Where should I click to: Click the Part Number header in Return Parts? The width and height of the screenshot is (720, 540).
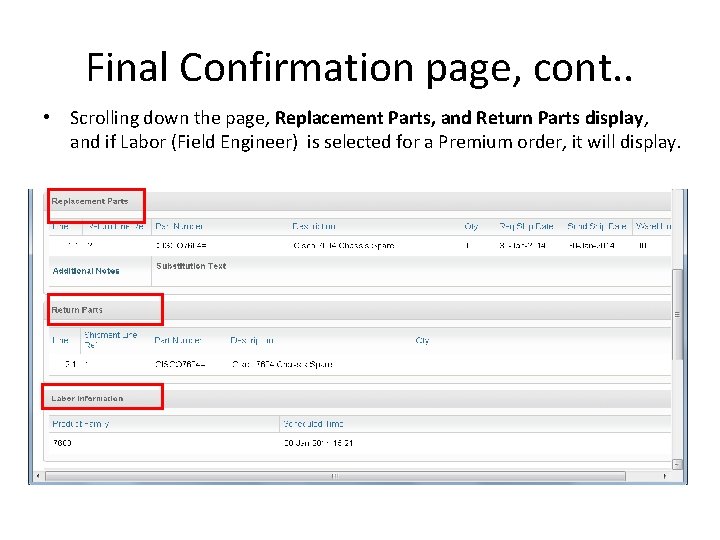178,340
